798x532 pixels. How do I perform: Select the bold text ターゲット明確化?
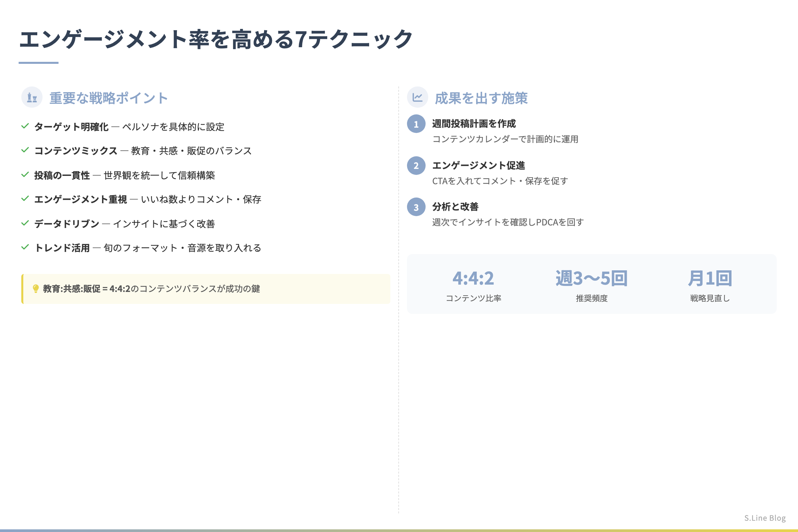(x=71, y=127)
